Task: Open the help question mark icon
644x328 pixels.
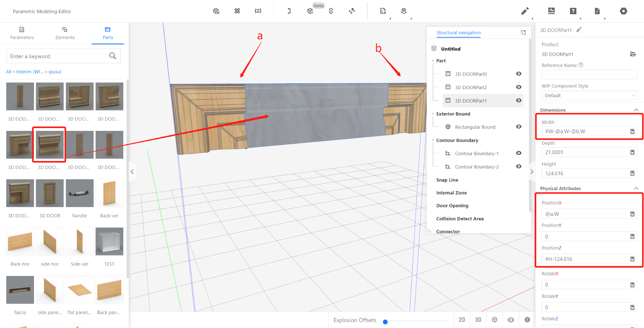Action: point(573,11)
